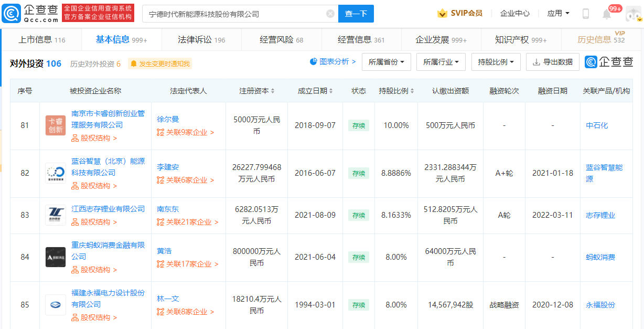The width and height of the screenshot is (644, 329).
Task: Open legal representative 南东东
Action: (168, 209)
